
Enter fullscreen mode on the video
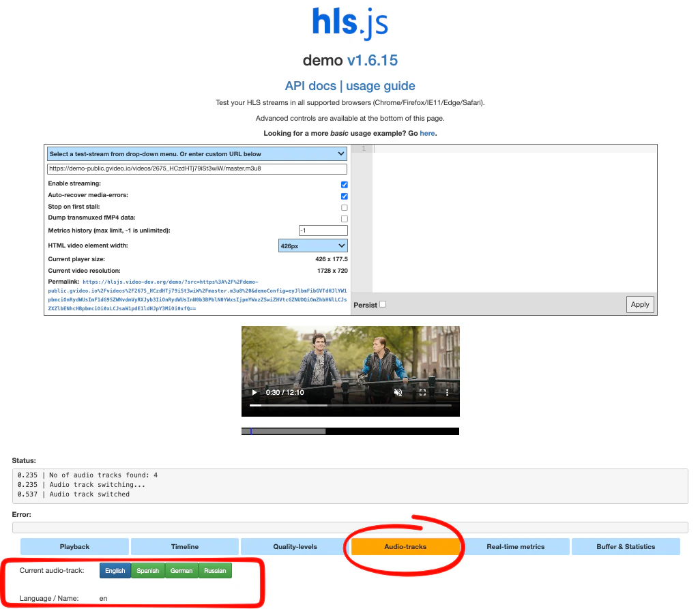click(x=423, y=392)
